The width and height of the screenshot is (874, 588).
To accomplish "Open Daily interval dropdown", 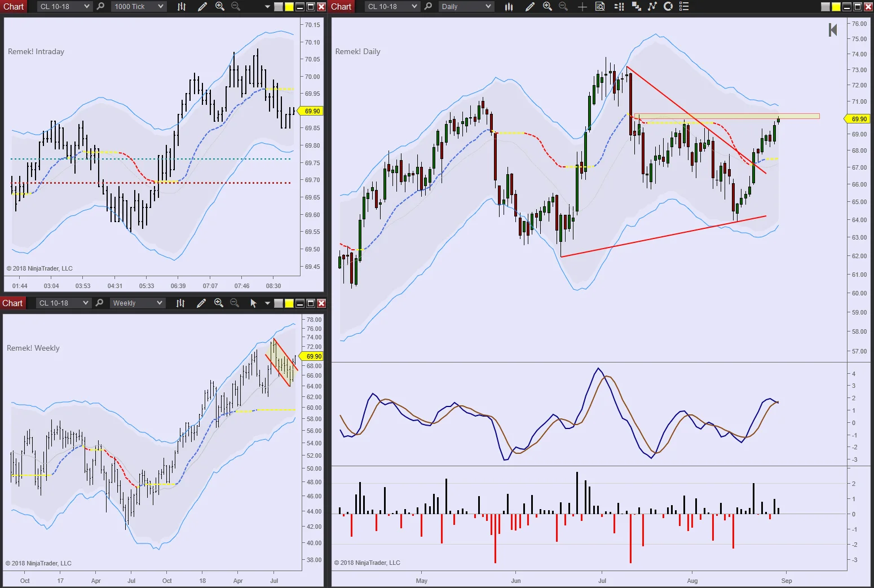I will [466, 7].
